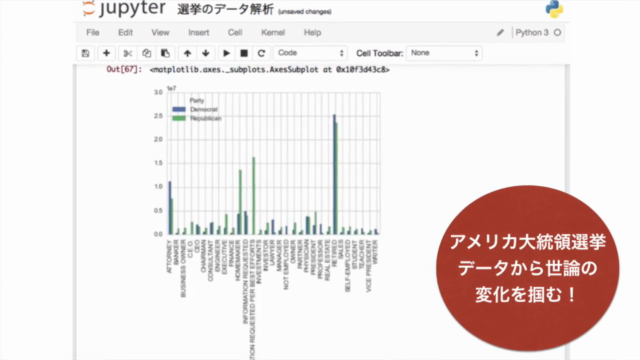The image size is (640, 360).
Task: Open the cell type Code dropdown
Action: point(310,53)
